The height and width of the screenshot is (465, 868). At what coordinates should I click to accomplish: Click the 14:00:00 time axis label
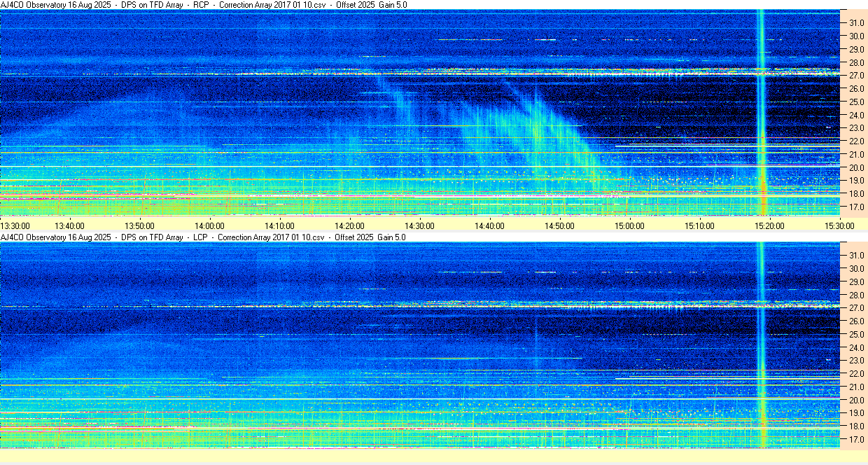click(x=209, y=225)
